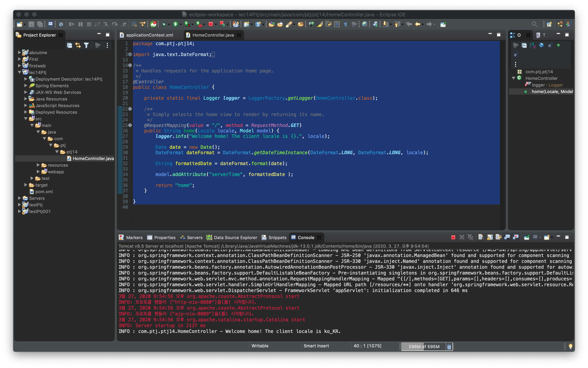Click the Spring Boot dashboard icon
Viewport: 588px width, 368px height.
pos(153,24)
